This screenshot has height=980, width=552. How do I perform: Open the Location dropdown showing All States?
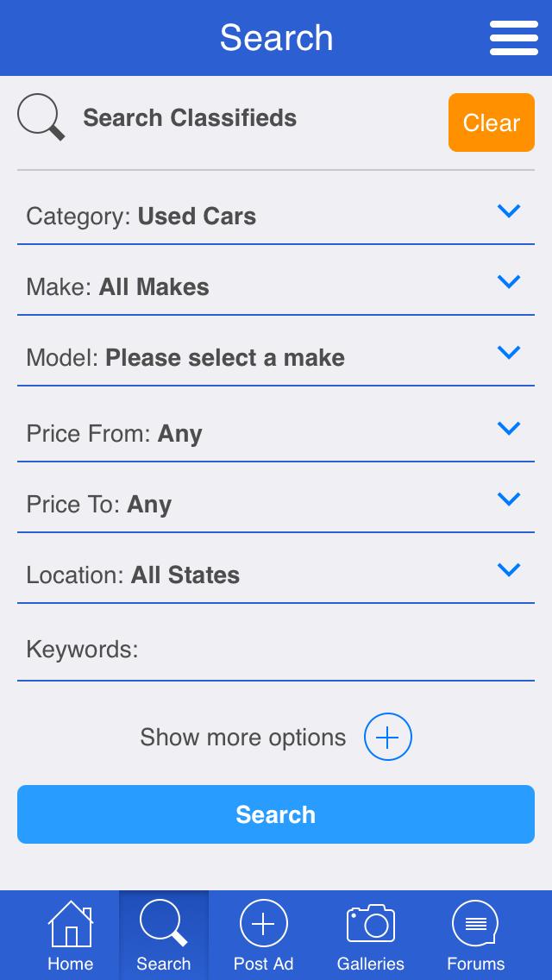(x=509, y=570)
